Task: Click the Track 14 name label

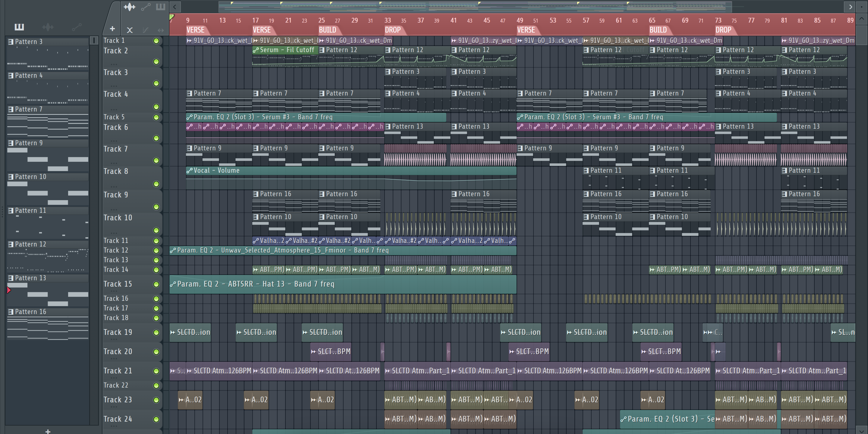Action: 115,269
